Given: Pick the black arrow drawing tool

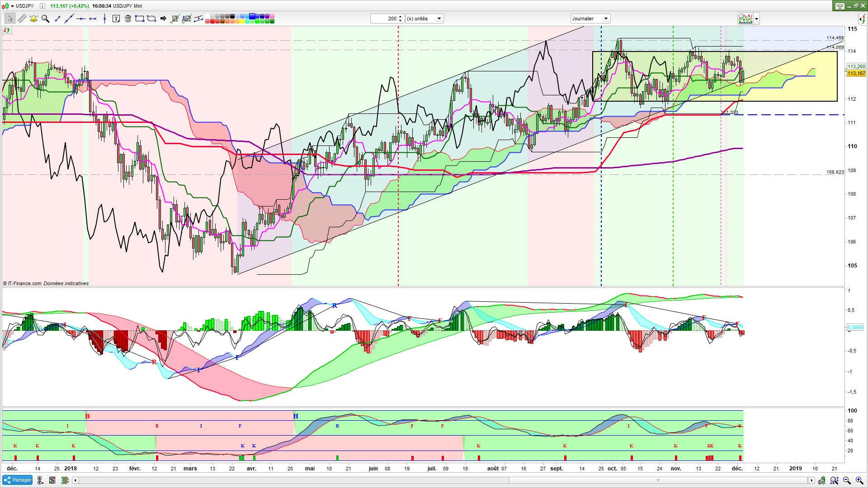Looking at the screenshot, I should 163,19.
